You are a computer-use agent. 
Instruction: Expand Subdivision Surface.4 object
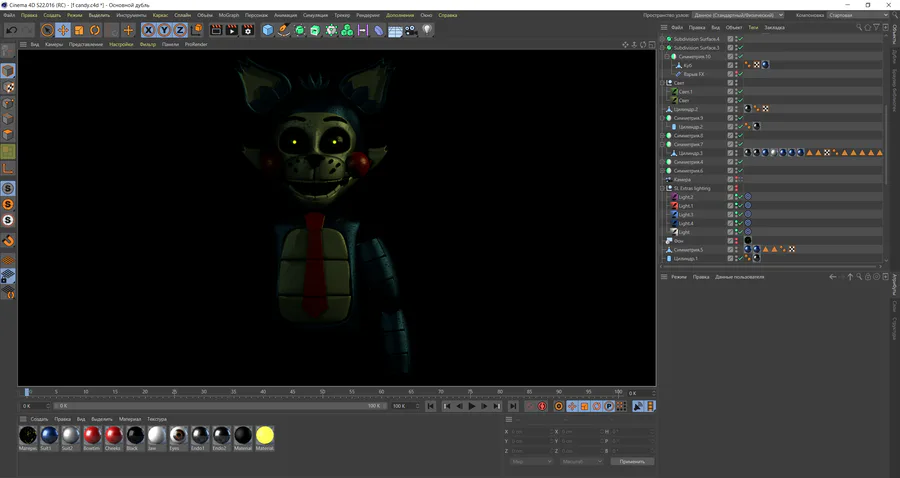coord(662,39)
